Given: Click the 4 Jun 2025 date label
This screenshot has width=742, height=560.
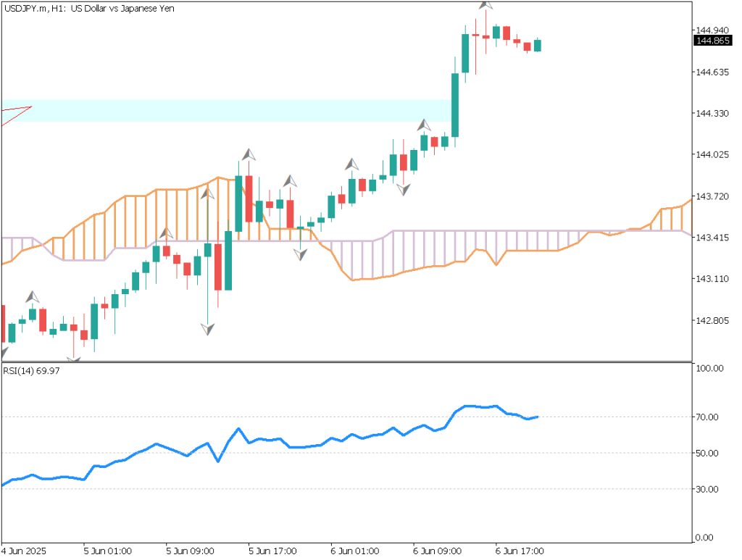Looking at the screenshot, I should pos(22,551).
